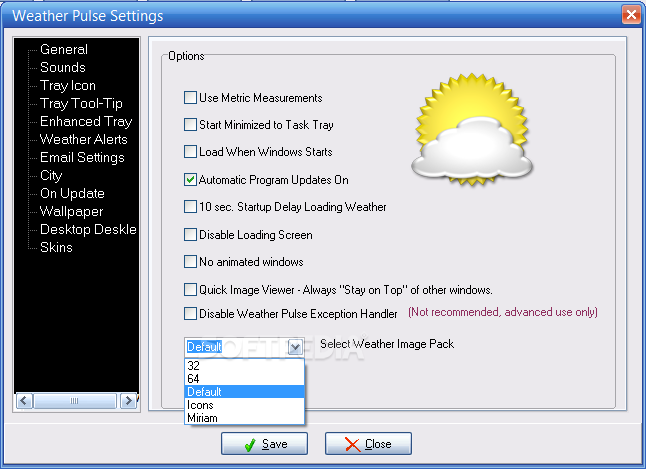Click the sun and cloud weather icon

click(x=472, y=129)
